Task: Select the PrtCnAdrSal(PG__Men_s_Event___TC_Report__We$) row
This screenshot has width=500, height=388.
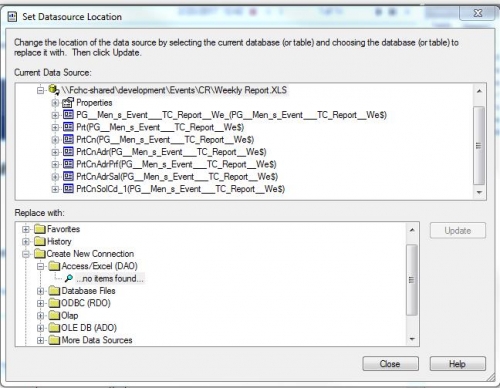Action: 177,176
